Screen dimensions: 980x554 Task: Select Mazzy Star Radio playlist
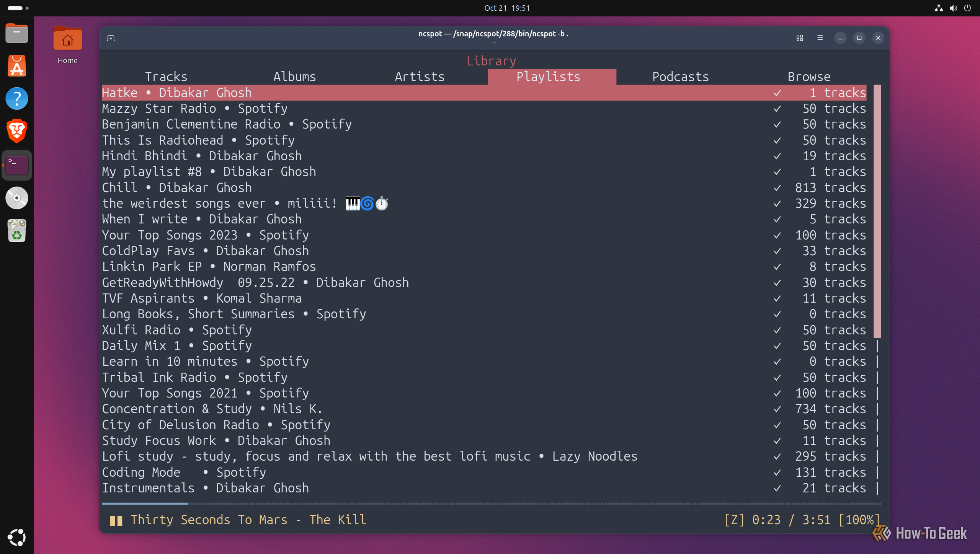[x=484, y=109]
